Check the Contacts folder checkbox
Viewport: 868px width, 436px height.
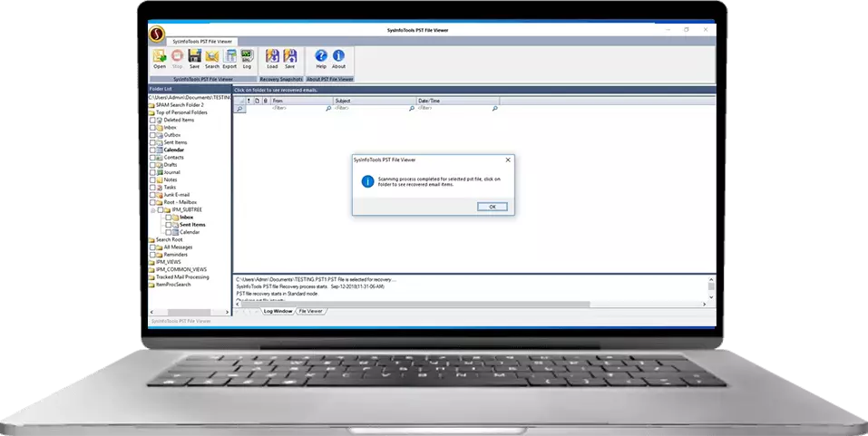click(152, 158)
